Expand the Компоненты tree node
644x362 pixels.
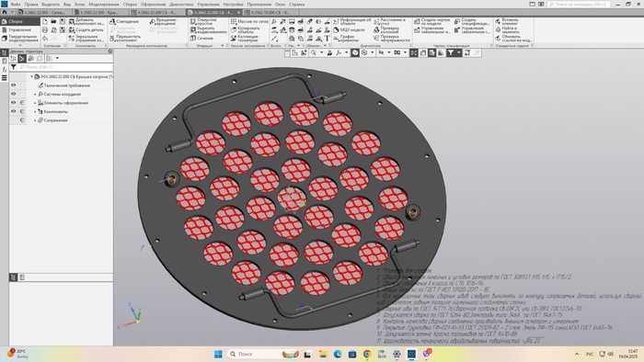35,111
